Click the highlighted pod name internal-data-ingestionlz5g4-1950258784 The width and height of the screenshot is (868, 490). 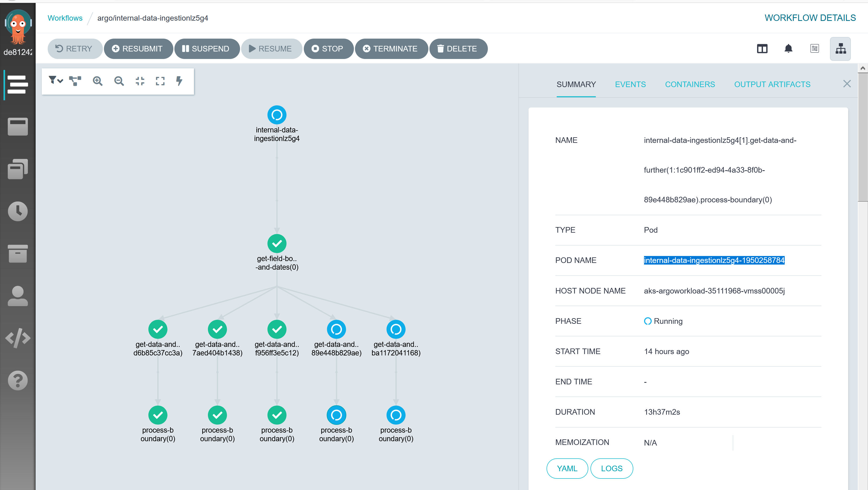[x=714, y=260]
